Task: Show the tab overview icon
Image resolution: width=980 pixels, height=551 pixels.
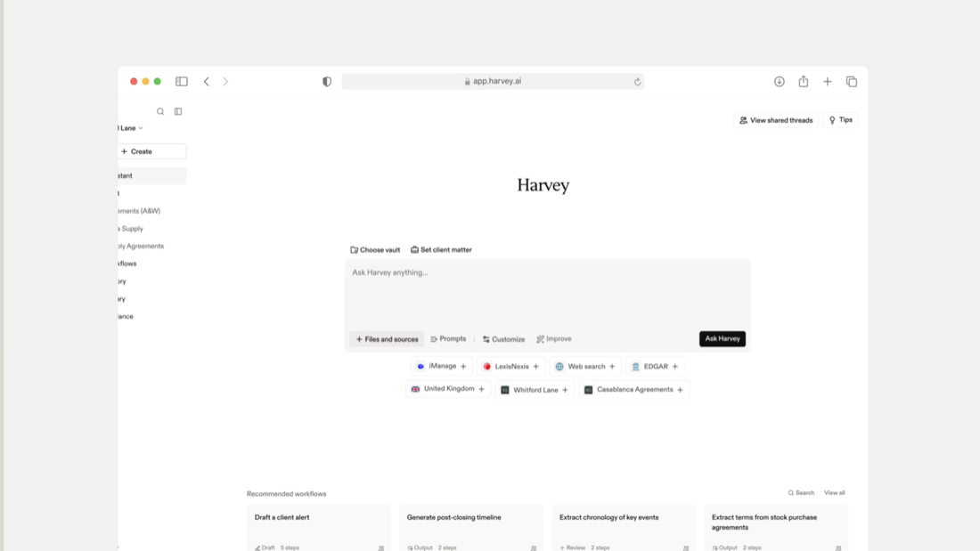Action: pos(851,81)
